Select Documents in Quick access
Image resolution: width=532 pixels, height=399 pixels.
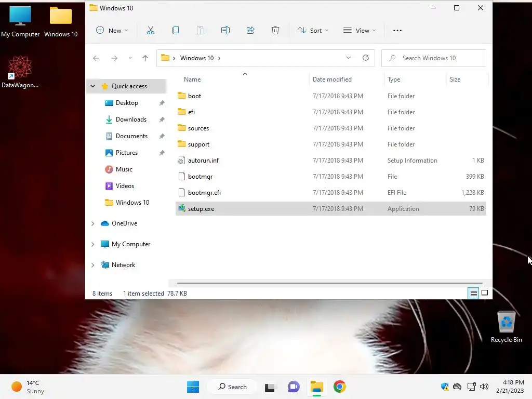tap(131, 136)
